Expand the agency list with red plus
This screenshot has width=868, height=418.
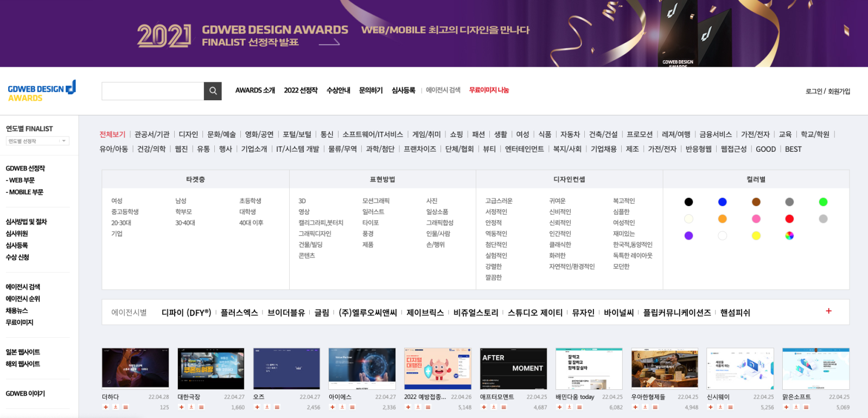coord(828,311)
